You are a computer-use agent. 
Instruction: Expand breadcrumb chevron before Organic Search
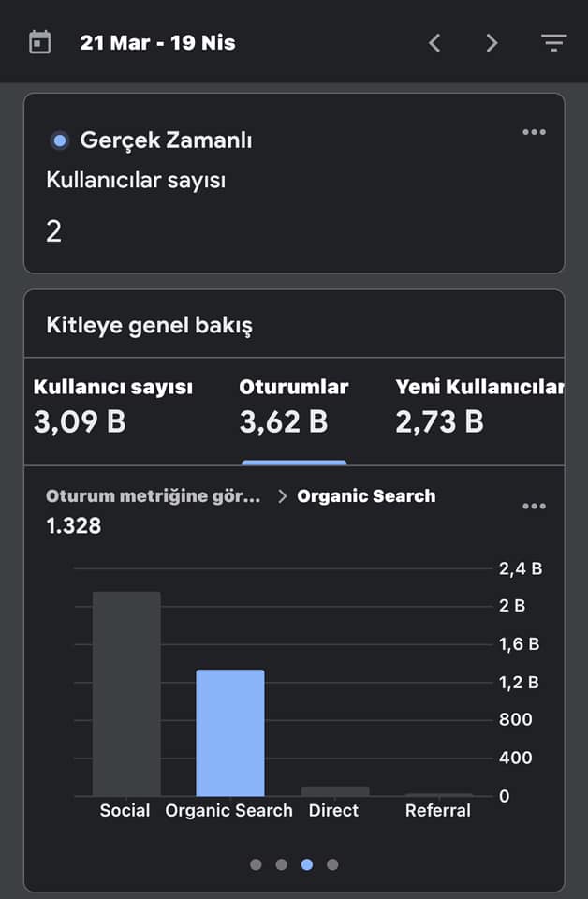point(282,496)
